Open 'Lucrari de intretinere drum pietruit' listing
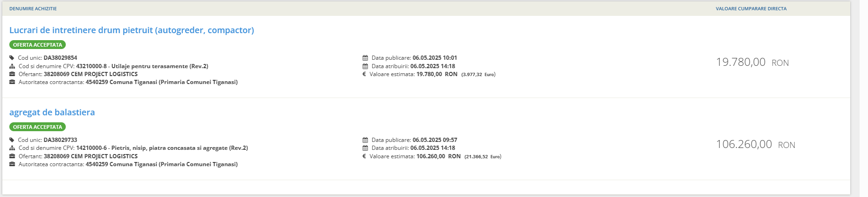 coord(132,30)
